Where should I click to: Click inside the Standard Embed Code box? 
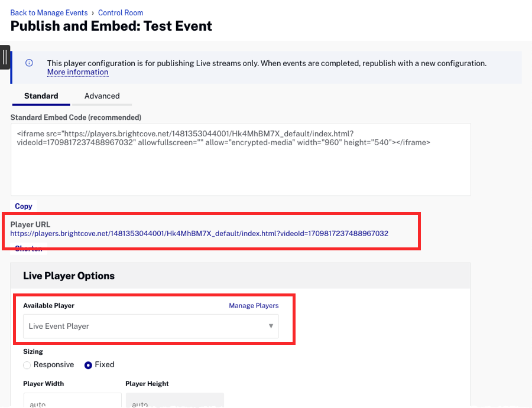240,168
